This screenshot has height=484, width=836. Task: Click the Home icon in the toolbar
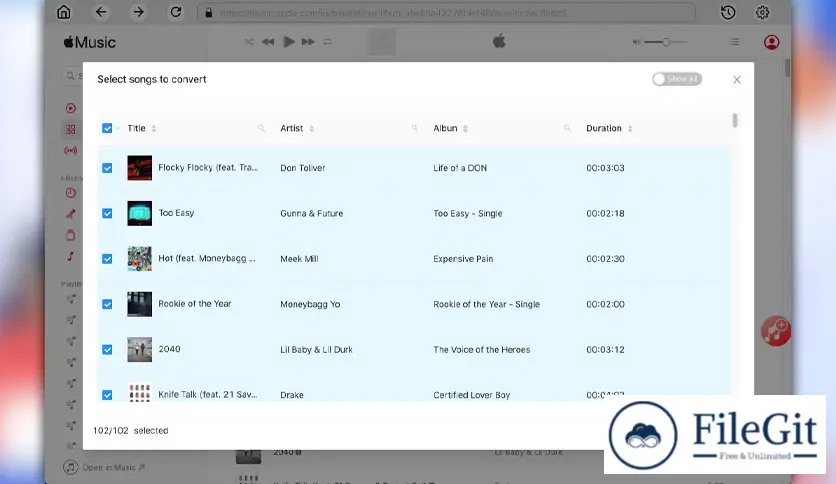63,12
